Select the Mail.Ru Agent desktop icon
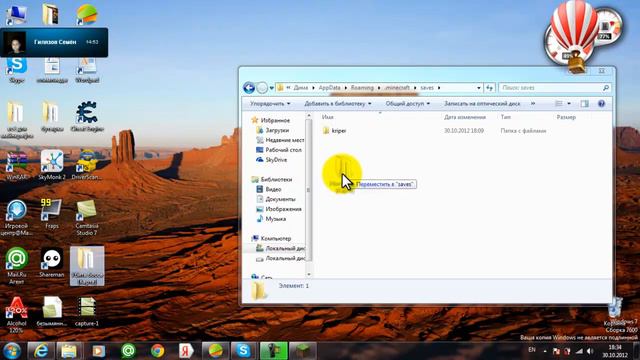The width and height of the screenshot is (640, 360). 17,265
